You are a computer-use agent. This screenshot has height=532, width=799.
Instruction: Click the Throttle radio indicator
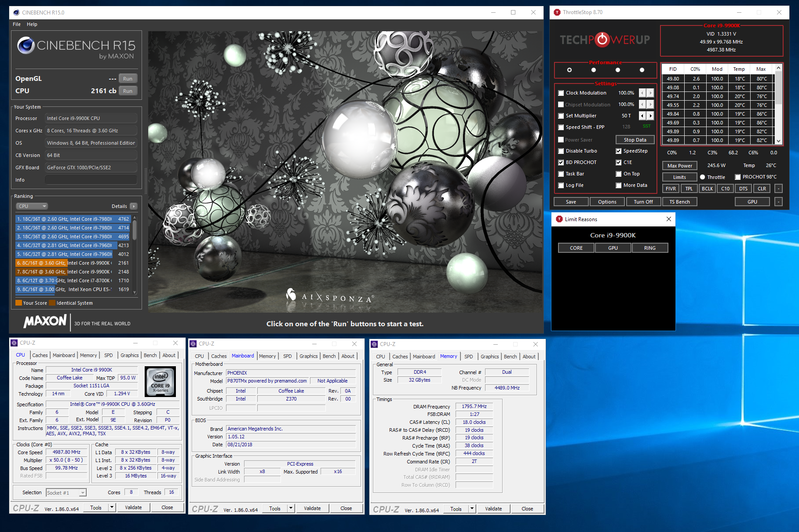[x=702, y=177]
